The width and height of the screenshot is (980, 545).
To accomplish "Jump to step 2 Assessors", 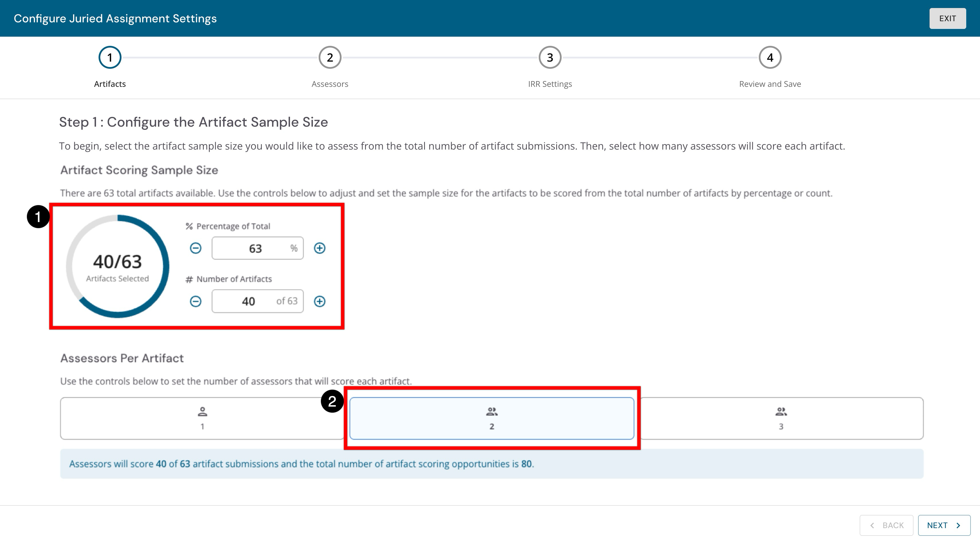I will (330, 57).
